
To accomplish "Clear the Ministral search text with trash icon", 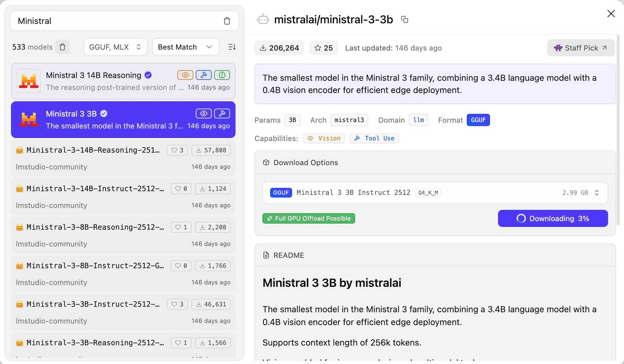I will click(x=227, y=21).
